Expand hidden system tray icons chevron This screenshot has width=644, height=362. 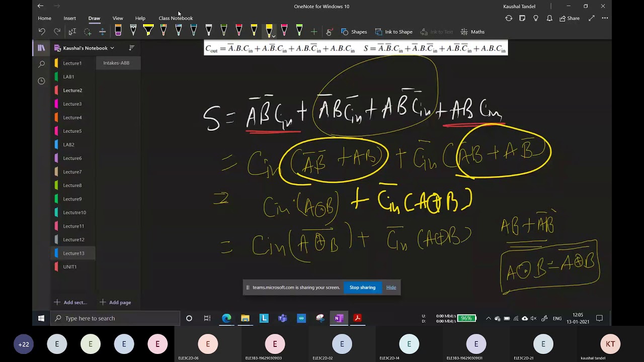(x=488, y=318)
